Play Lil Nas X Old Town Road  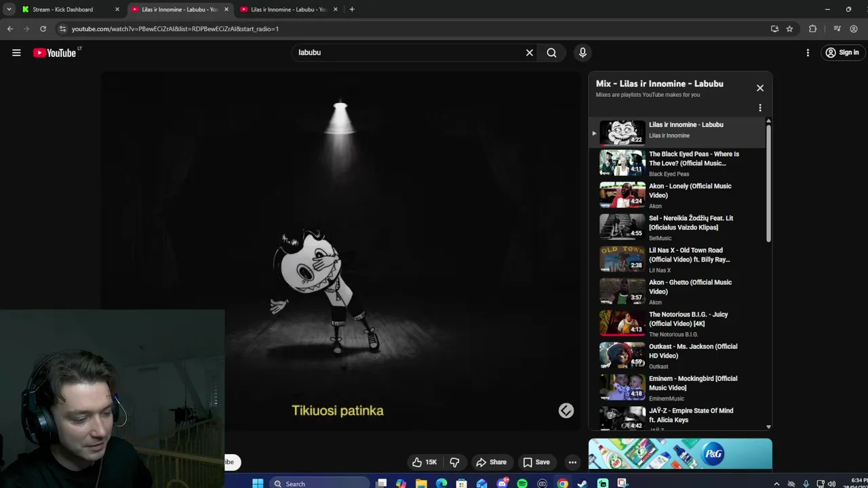pyautogui.click(x=678, y=260)
